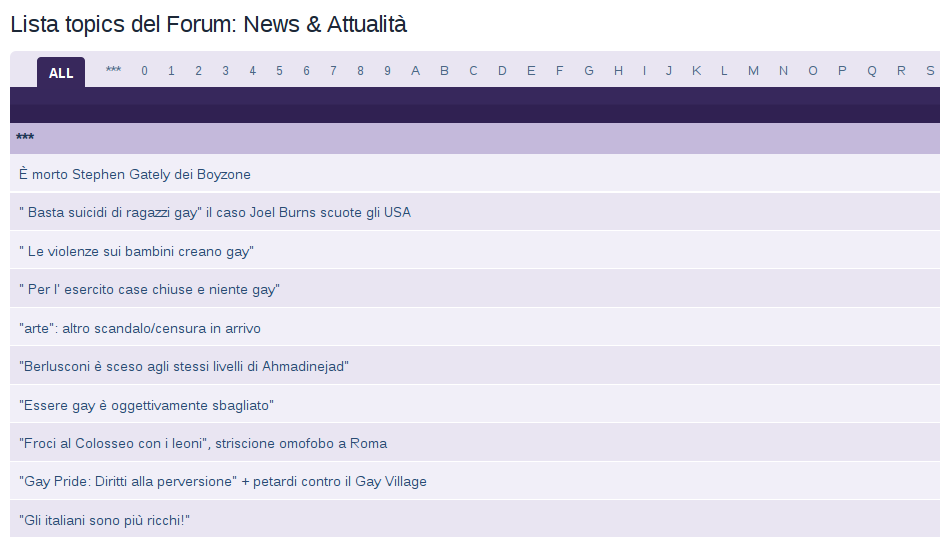Filter topics starting with 2
Image resolution: width=940 pixels, height=539 pixels.
pos(198,71)
